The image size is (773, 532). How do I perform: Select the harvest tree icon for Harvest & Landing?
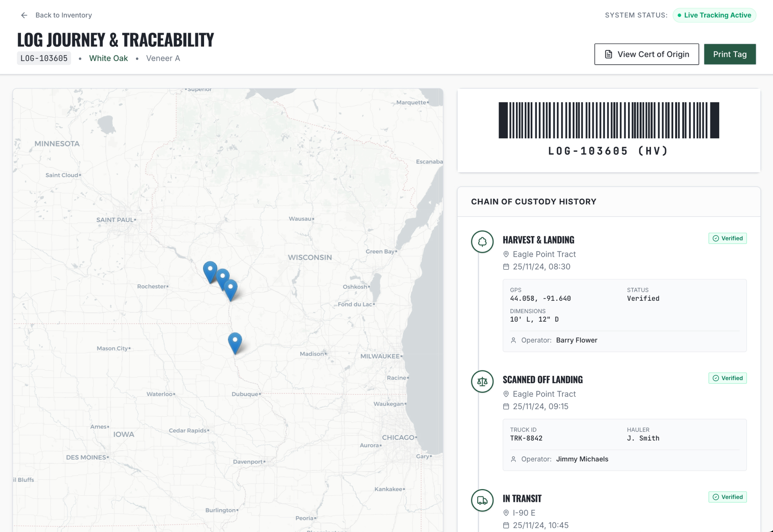coord(482,242)
